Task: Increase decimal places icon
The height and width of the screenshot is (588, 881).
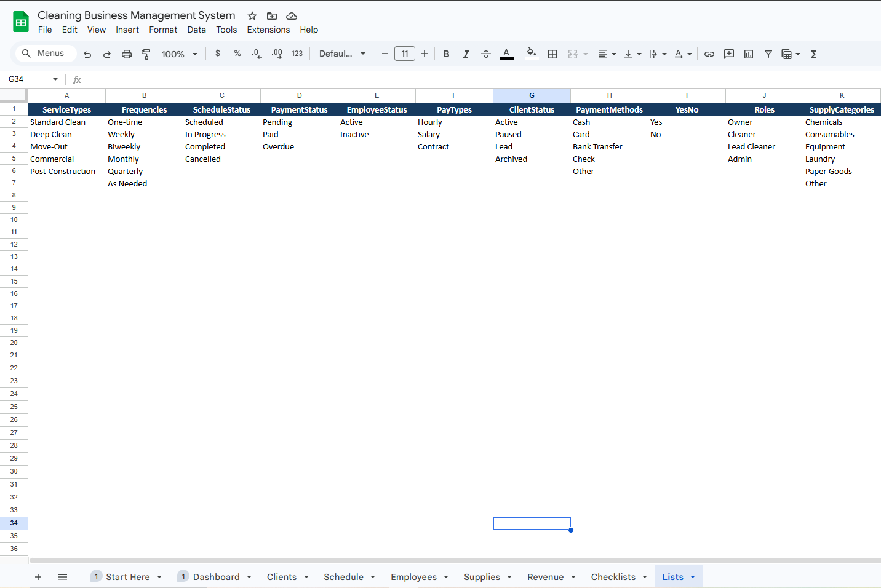Action: click(277, 54)
